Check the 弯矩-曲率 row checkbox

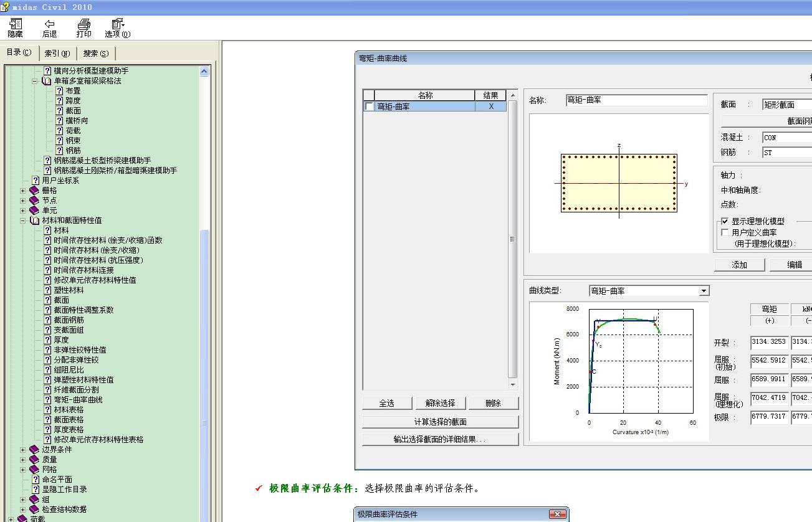(370, 107)
